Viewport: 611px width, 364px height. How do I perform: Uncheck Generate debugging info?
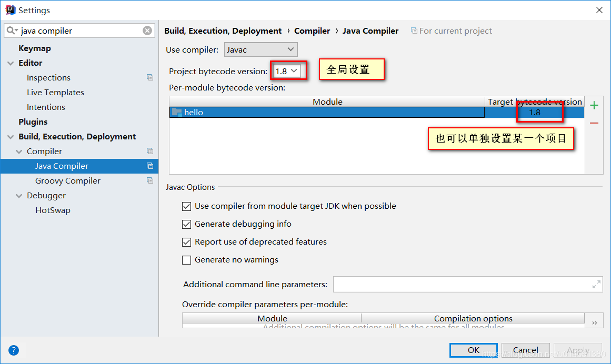tap(186, 224)
